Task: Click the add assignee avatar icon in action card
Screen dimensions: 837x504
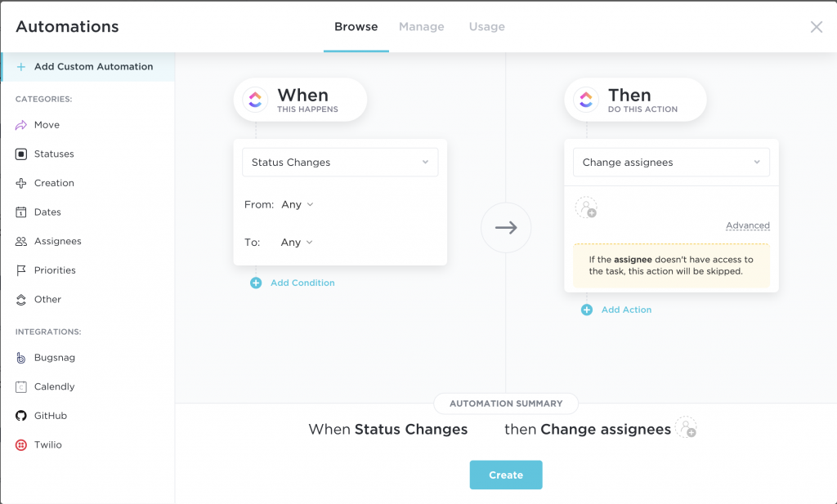Action: (586, 207)
